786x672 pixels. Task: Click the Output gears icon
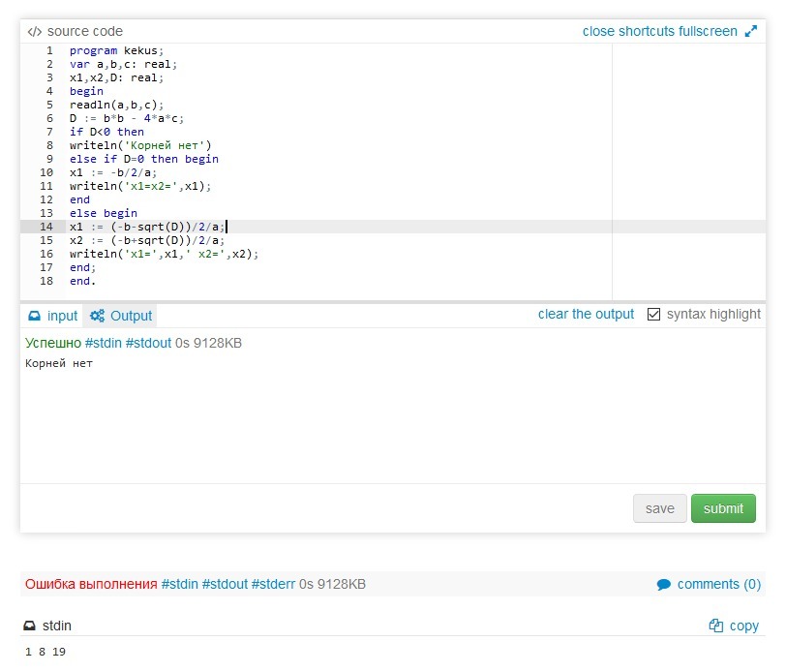97,316
